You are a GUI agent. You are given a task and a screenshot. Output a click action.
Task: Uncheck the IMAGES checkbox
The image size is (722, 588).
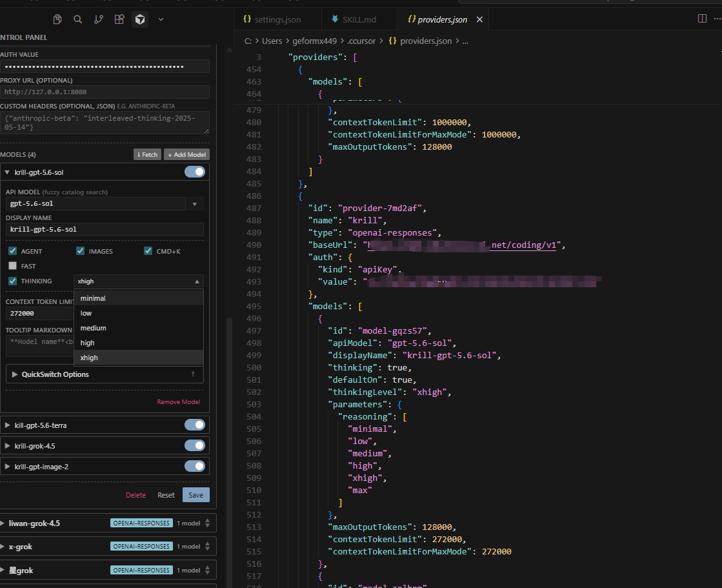tap(80, 251)
